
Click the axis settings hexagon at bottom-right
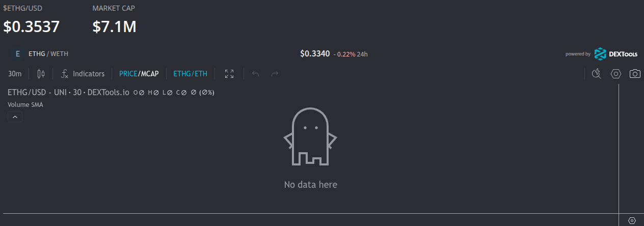click(x=632, y=220)
